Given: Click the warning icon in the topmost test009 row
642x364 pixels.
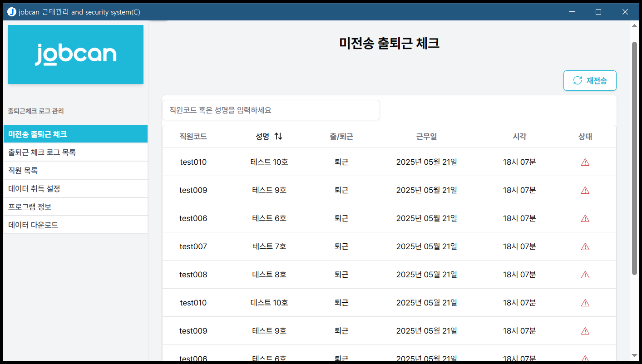Looking at the screenshot, I should click(x=585, y=191).
